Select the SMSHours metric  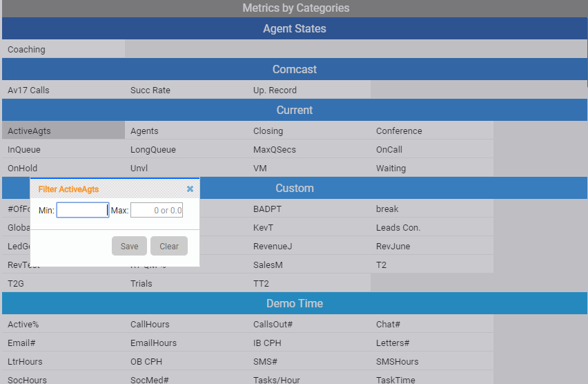click(x=431, y=361)
